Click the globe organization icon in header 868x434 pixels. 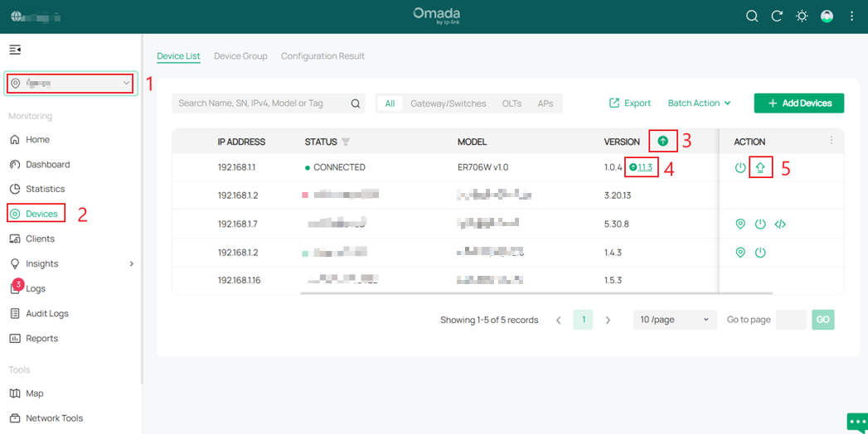16,17
